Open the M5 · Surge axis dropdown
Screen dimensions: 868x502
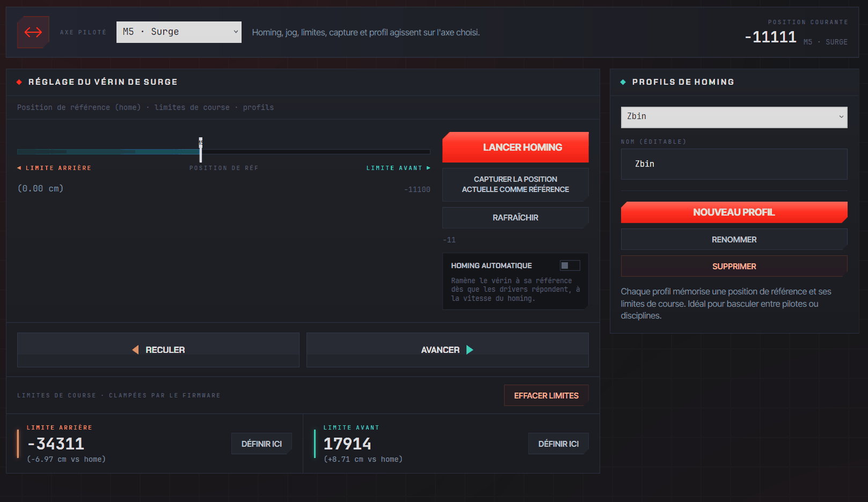(x=179, y=32)
